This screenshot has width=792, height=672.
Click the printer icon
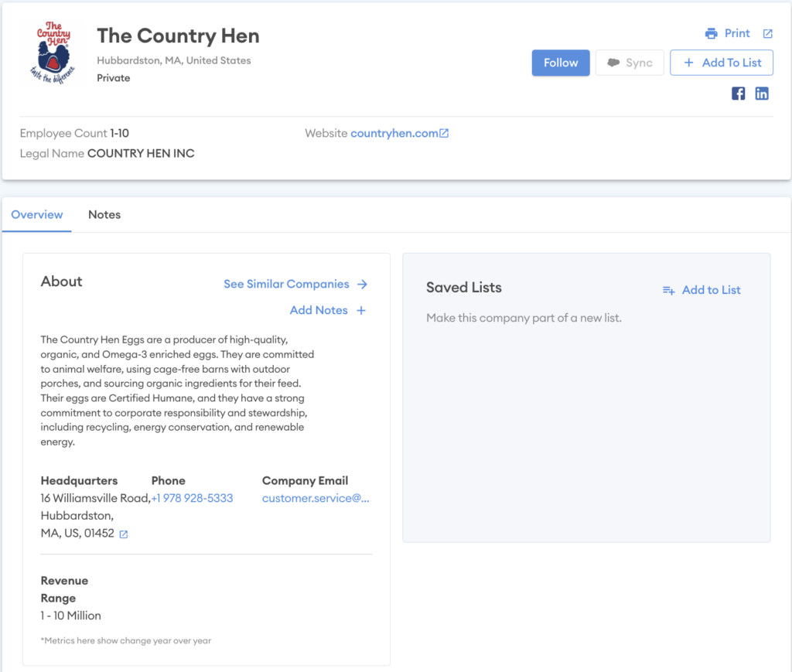[x=712, y=34]
